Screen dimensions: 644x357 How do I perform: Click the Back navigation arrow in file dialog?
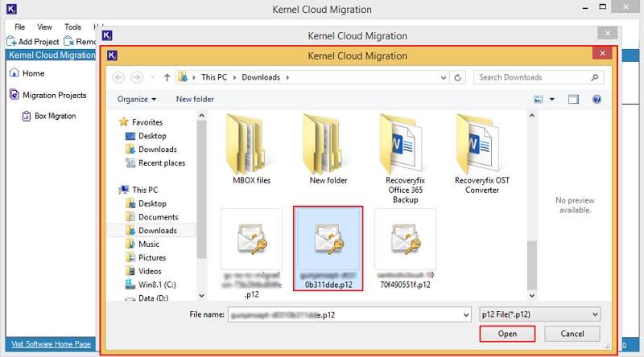[x=118, y=77]
